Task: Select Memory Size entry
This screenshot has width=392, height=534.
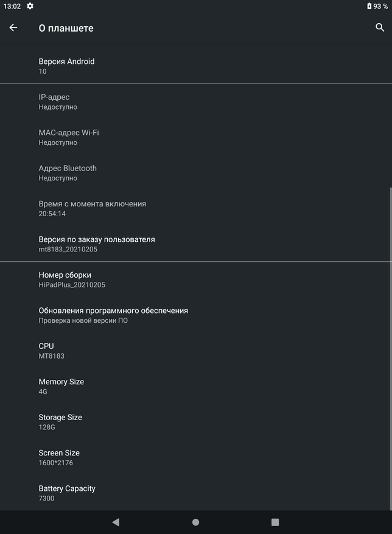Action: 196,386
